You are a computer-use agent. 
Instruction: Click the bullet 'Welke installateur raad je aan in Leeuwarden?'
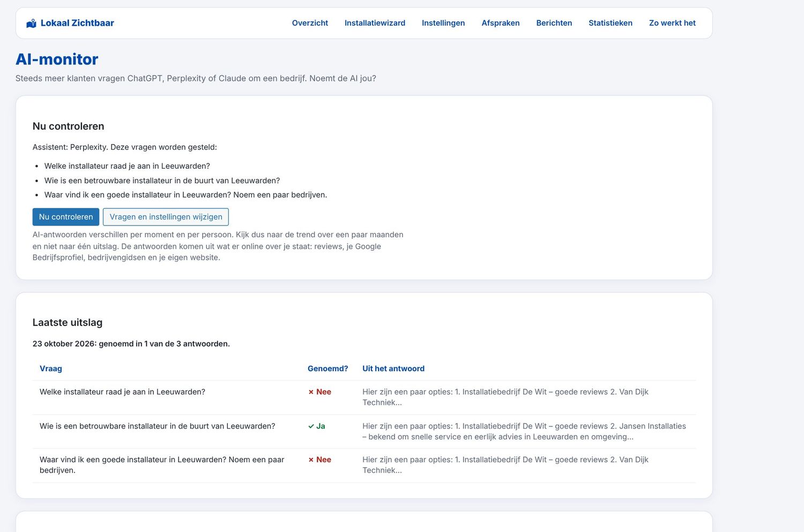click(x=127, y=166)
